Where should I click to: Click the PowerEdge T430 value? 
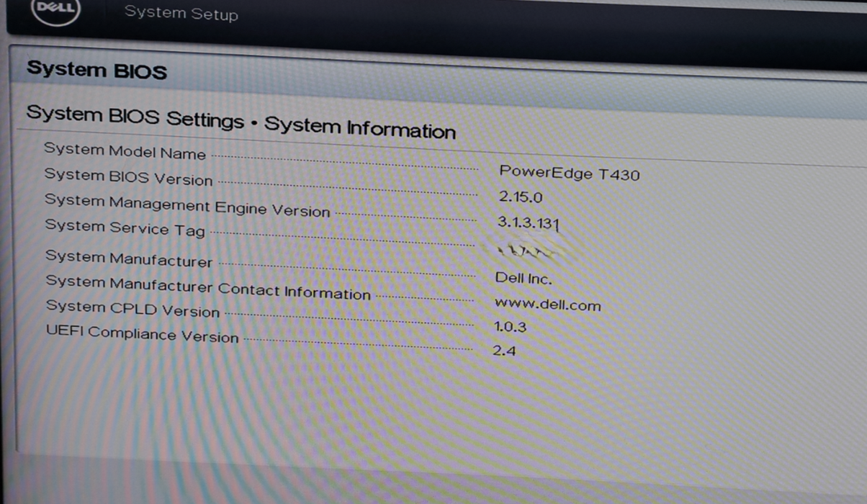tap(569, 173)
